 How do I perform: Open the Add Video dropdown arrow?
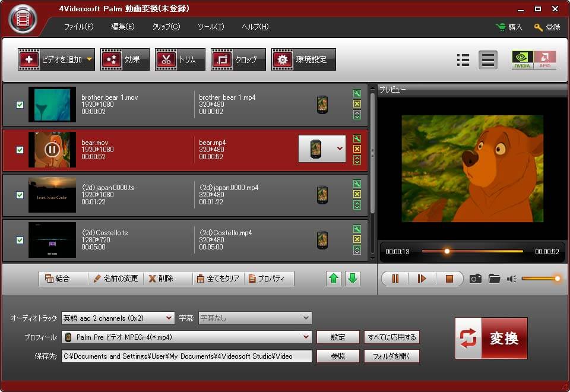90,59
